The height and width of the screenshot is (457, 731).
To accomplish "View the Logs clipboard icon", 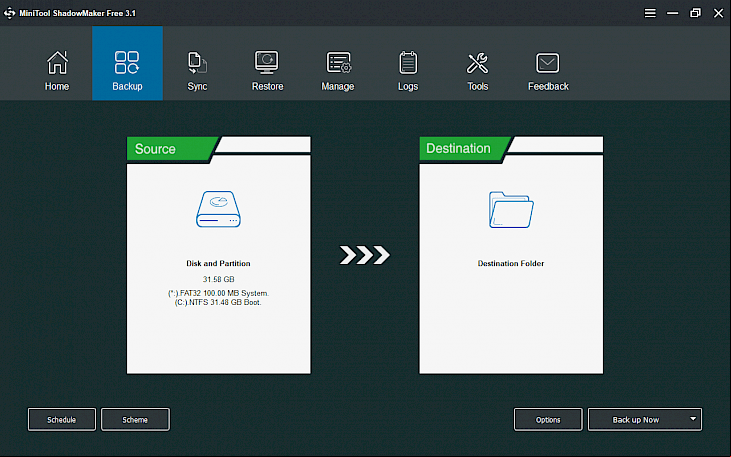I will click(x=408, y=62).
